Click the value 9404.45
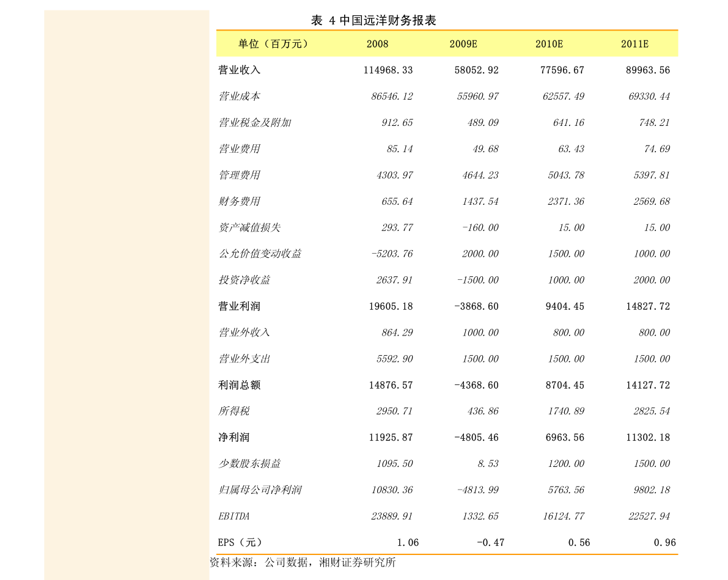728x580 pixels. (x=565, y=306)
